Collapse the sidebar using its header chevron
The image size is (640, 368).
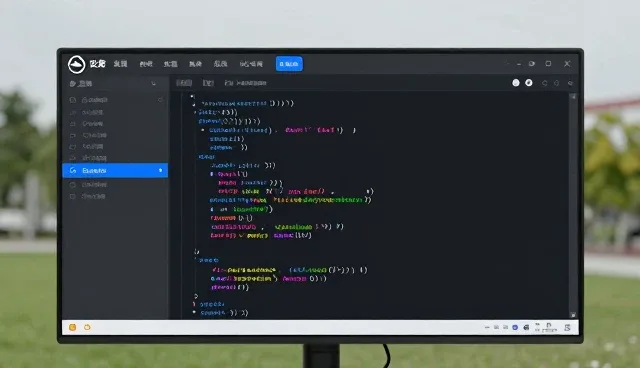(153, 84)
